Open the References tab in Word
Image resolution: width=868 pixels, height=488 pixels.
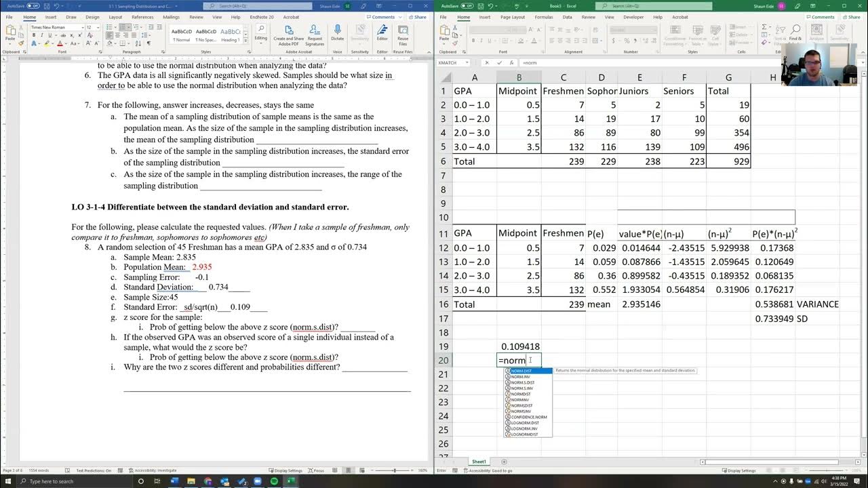(x=142, y=17)
